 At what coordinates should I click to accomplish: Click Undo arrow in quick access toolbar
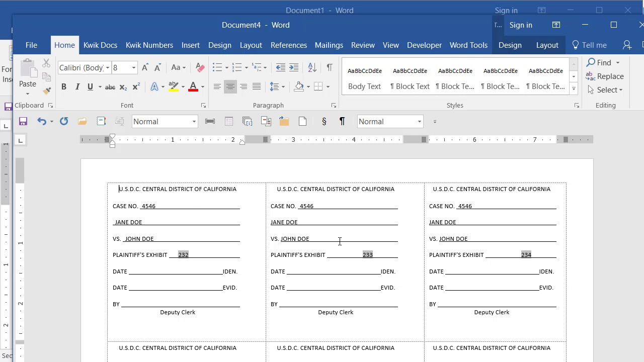(41, 121)
